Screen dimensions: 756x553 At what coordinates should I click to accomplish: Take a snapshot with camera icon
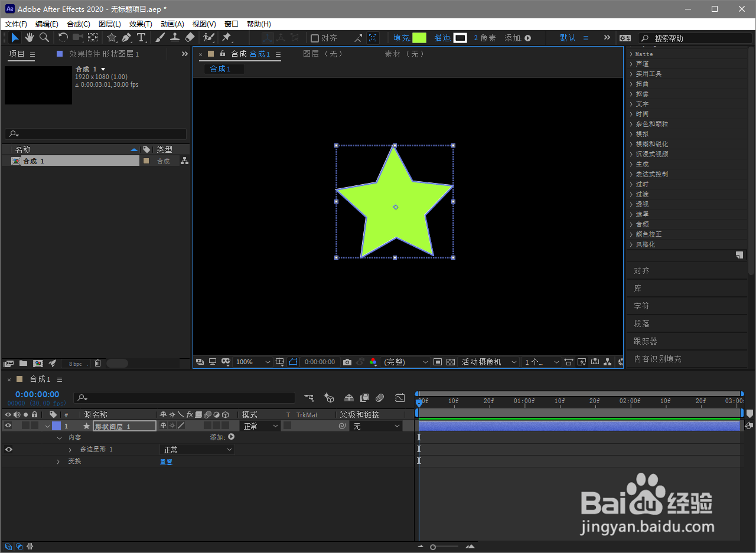click(x=347, y=362)
